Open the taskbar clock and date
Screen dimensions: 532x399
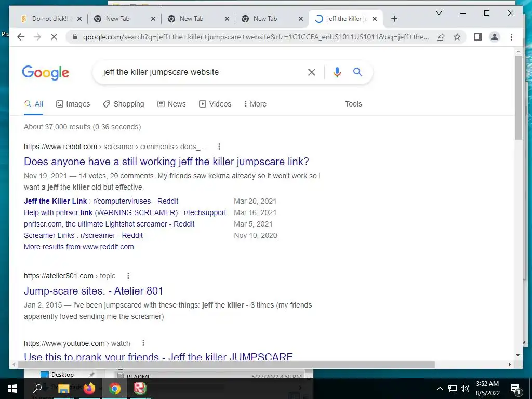487,389
